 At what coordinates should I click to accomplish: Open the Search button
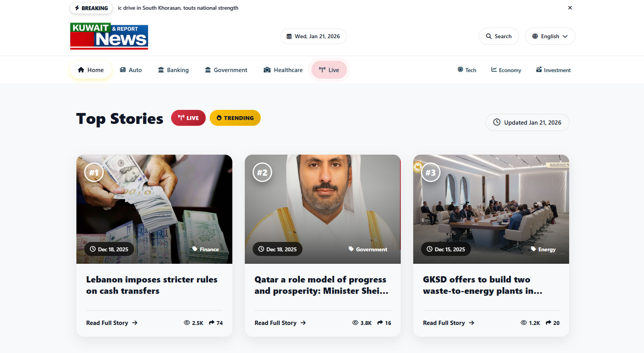[499, 36]
